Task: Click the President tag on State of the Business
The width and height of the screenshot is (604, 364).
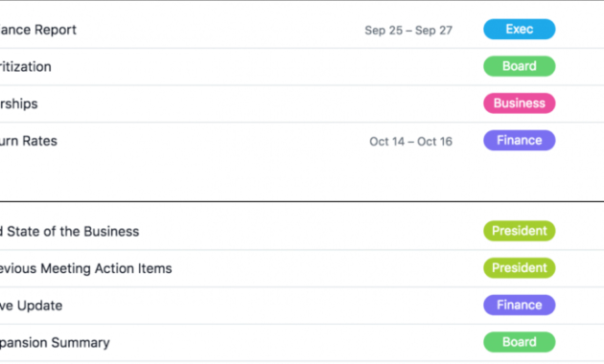Action: [x=520, y=231]
